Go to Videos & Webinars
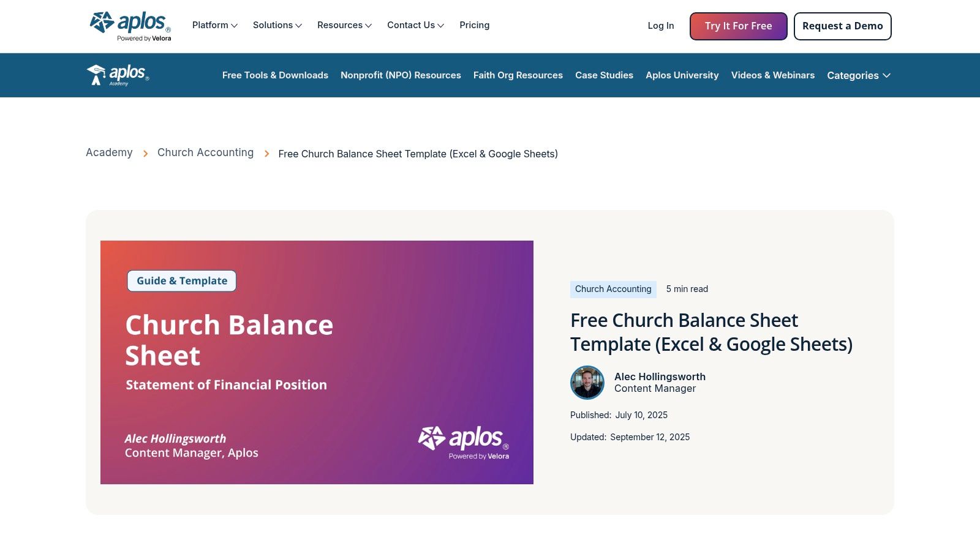Image resolution: width=980 pixels, height=551 pixels. (773, 75)
